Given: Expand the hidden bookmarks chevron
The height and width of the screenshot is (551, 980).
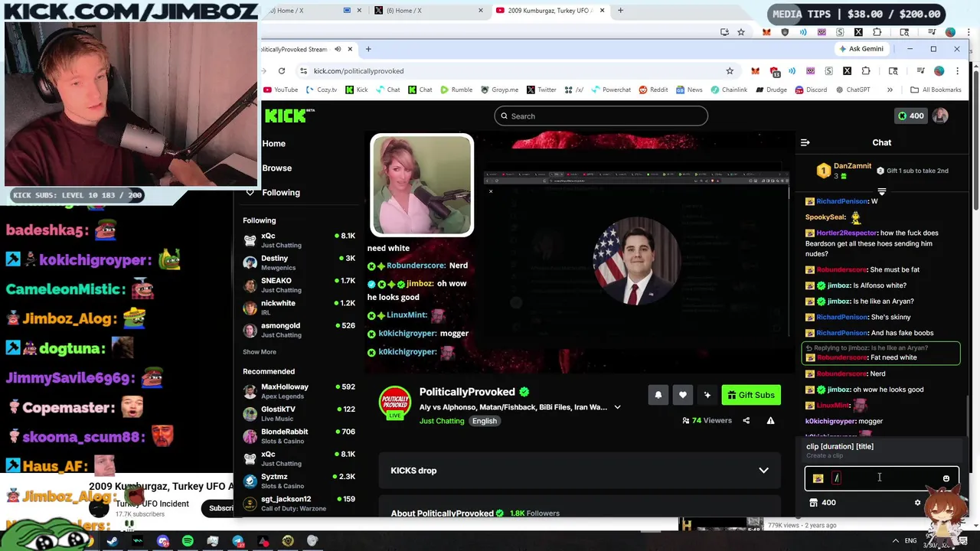Looking at the screenshot, I should point(890,90).
